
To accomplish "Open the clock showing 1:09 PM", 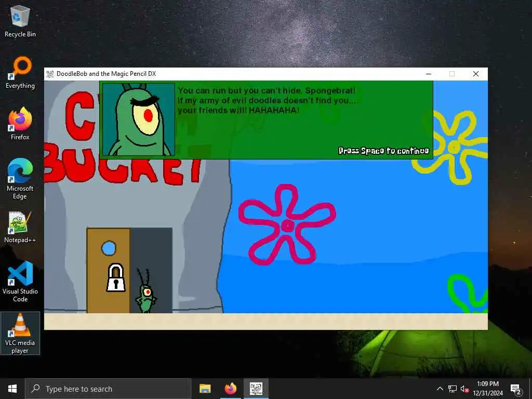I will (x=488, y=389).
